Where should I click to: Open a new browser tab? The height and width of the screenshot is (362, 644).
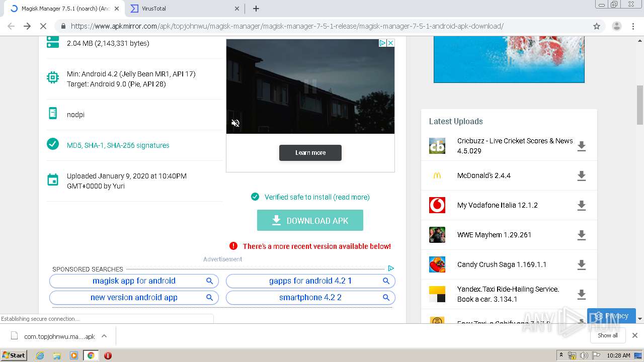(x=256, y=9)
